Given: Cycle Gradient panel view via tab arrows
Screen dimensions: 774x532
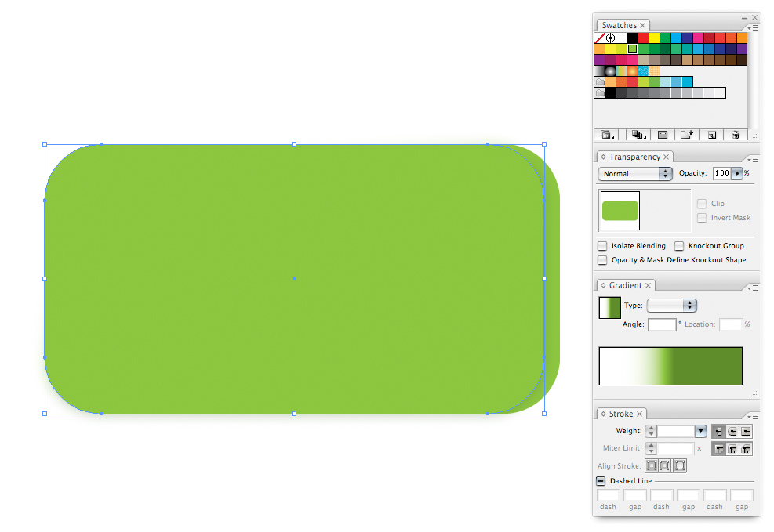Looking at the screenshot, I should (603, 285).
